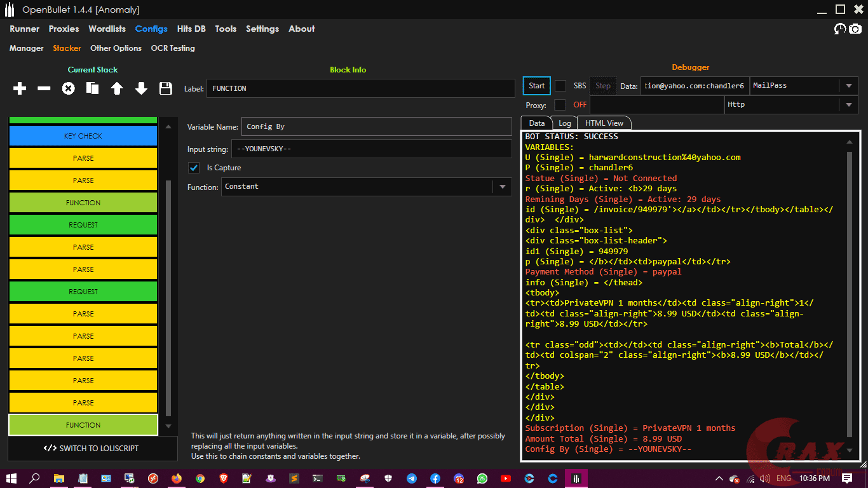The width and height of the screenshot is (868, 488).
Task: Click the camera screenshot icon at top right
Action: click(x=855, y=29)
